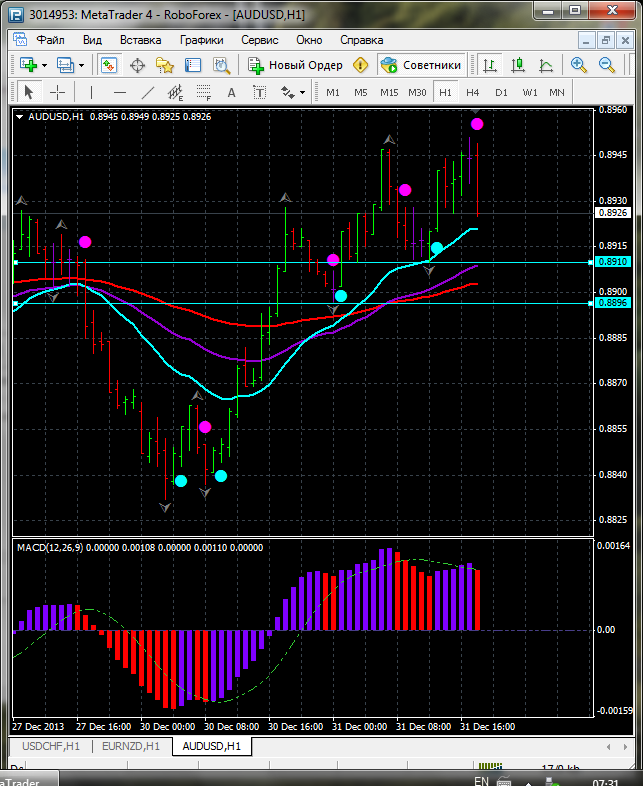Viewport: 643px width, 786px height.
Task: Select the horizontal line drawing tool
Action: pyautogui.click(x=119, y=92)
